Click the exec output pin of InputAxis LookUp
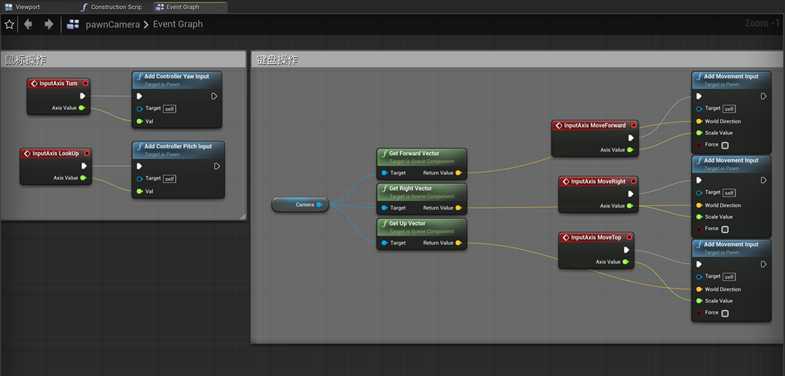Image resolution: width=785 pixels, height=376 pixels. tap(84, 166)
